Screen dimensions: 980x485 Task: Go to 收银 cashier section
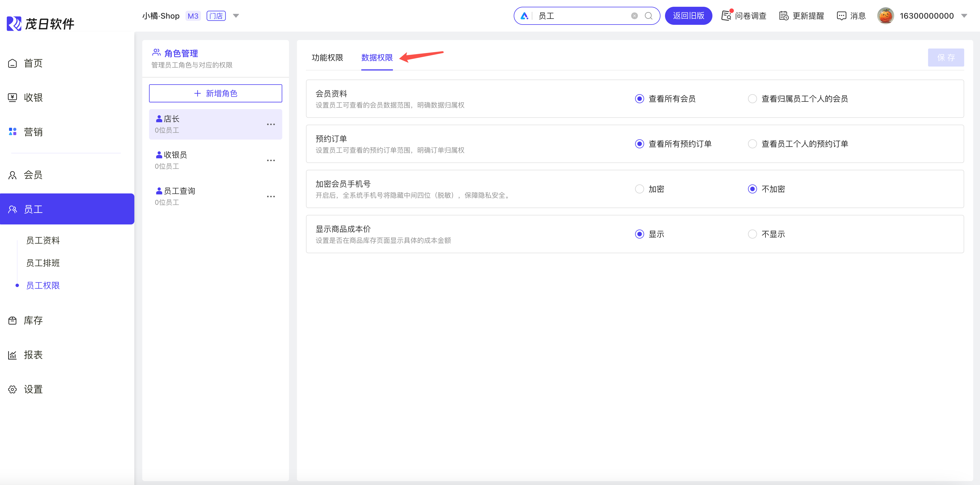pyautogui.click(x=33, y=98)
